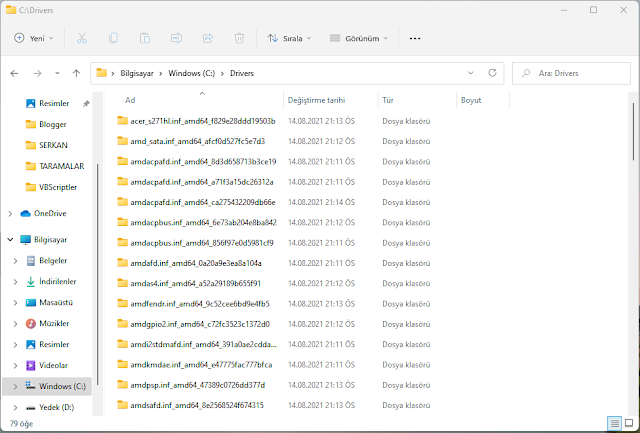Screen dimensions: 640x433
Task: Expand the Yedek (D:) tree node
Action: (16, 407)
